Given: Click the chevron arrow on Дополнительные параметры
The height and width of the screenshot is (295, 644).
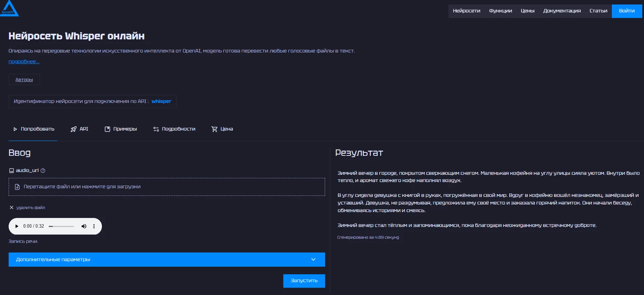Looking at the screenshot, I should [x=313, y=259].
